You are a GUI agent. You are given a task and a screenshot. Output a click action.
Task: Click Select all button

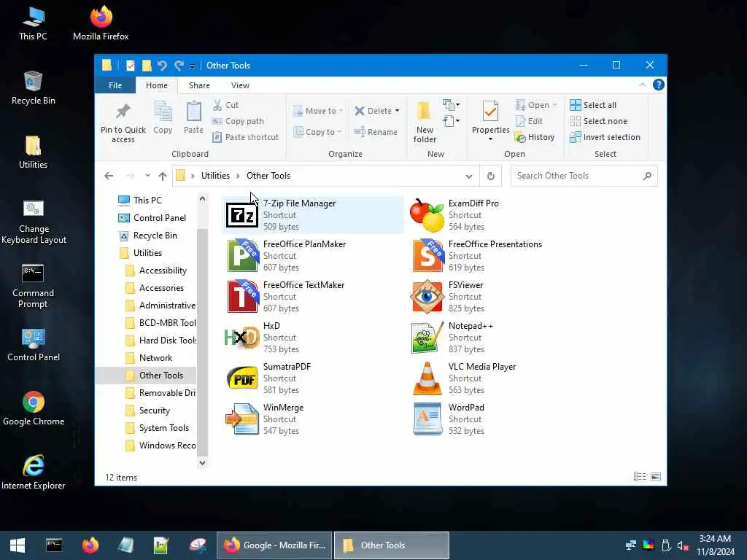(x=593, y=105)
